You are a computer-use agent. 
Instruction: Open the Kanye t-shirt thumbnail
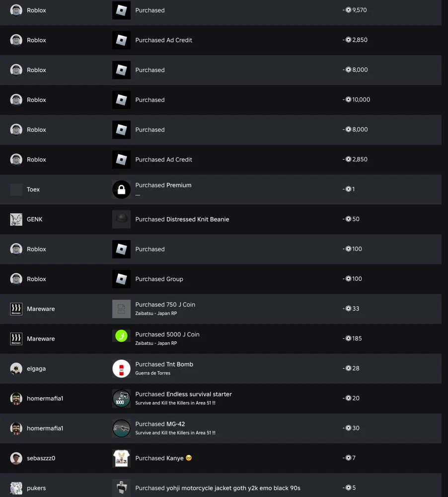coord(121,458)
